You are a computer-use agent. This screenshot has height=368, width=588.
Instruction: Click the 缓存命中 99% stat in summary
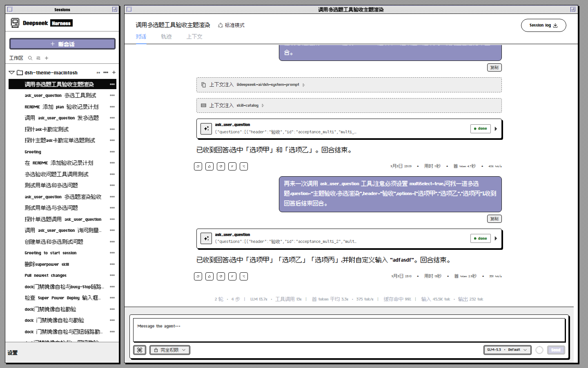pos(397,299)
